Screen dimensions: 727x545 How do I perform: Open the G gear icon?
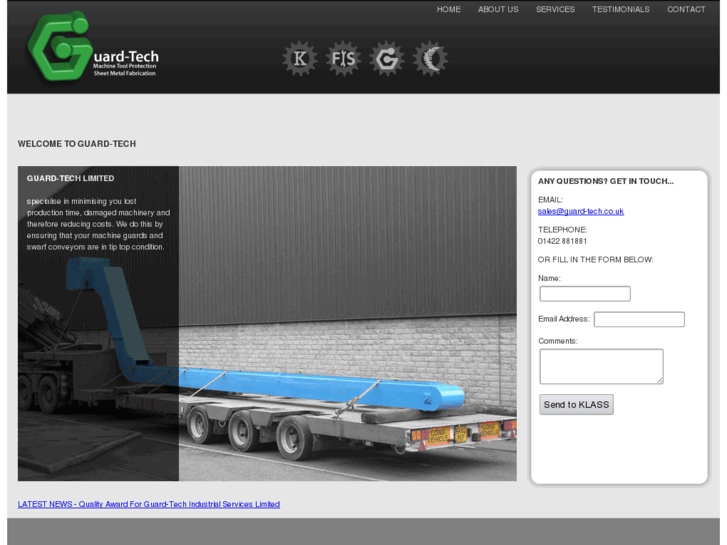click(x=387, y=58)
